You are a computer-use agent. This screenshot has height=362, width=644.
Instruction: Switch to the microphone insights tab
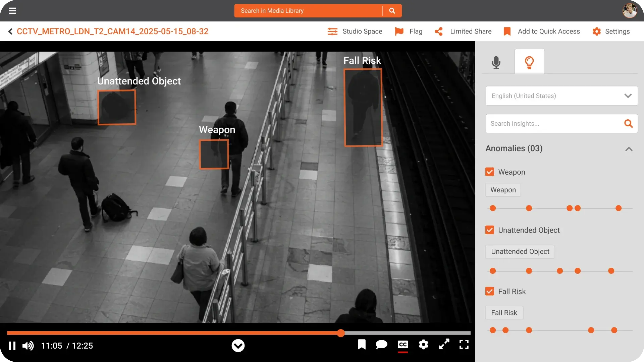click(x=496, y=62)
